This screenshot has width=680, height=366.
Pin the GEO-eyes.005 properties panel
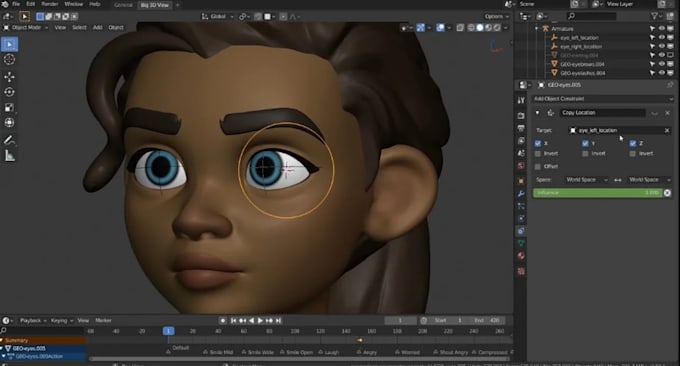click(x=670, y=85)
